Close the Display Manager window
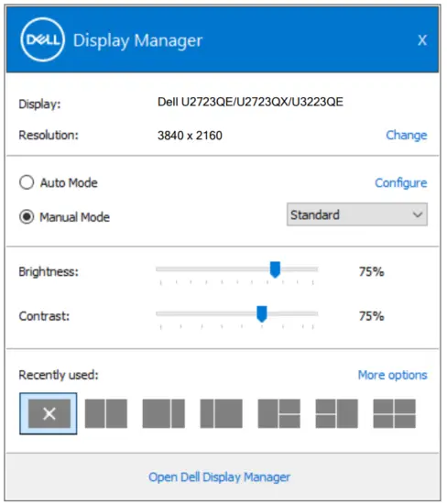The width and height of the screenshot is (447, 504). pos(422,40)
